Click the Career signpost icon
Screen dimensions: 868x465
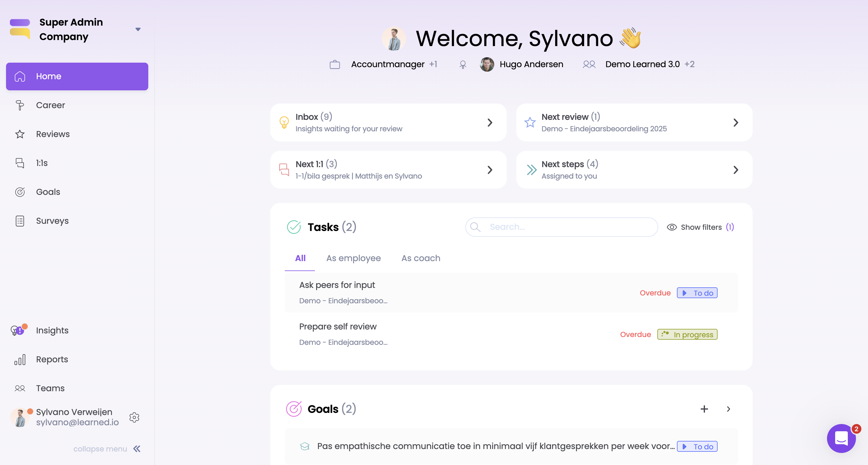pyautogui.click(x=20, y=105)
